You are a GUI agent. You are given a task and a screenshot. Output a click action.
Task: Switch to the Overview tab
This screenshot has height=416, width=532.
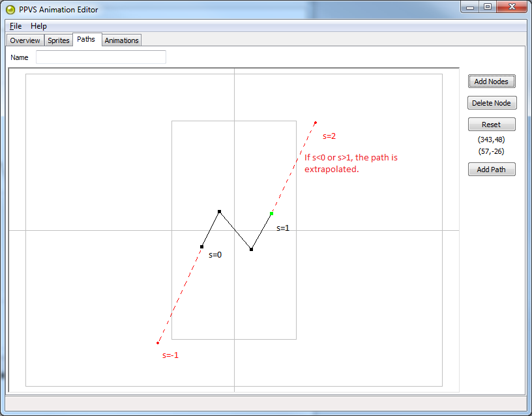[25, 40]
